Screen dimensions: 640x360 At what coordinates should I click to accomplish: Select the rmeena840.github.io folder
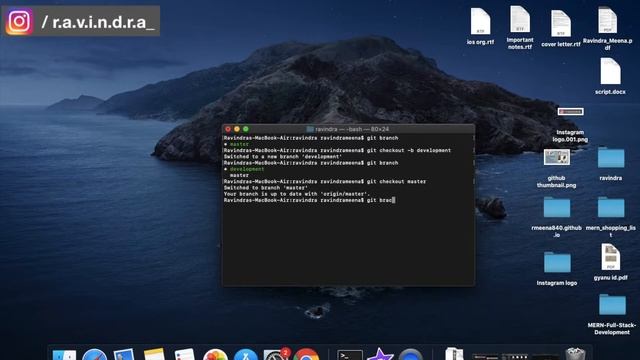click(x=557, y=218)
